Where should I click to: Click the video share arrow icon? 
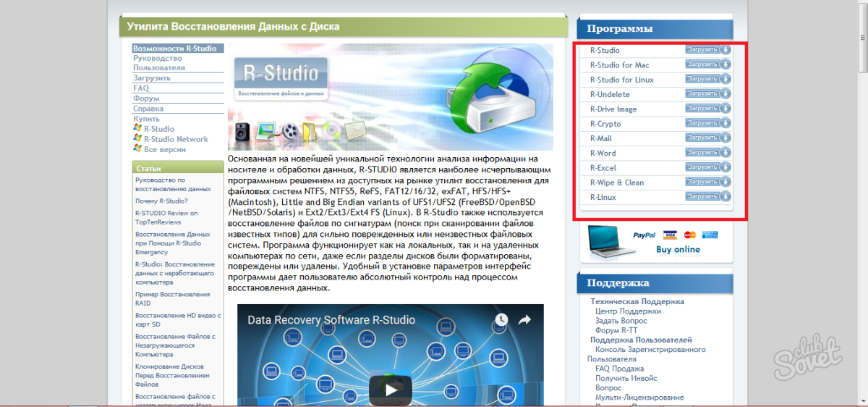[524, 320]
